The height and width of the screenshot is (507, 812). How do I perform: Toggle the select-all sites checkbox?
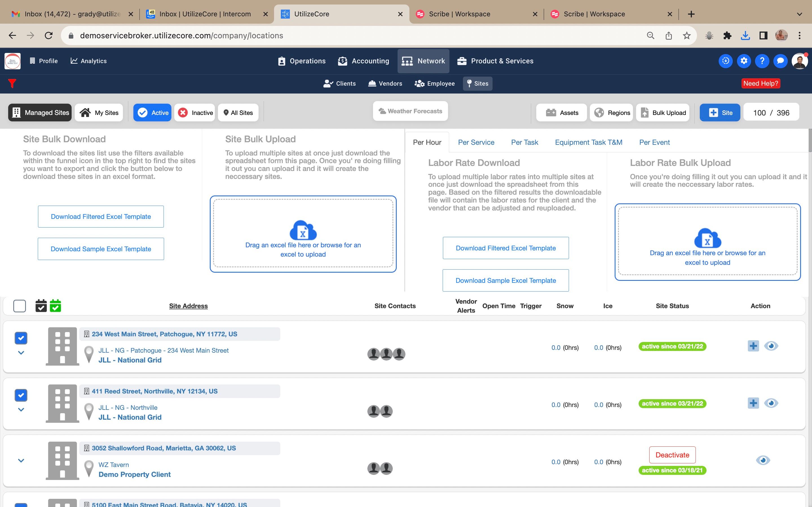coord(19,306)
